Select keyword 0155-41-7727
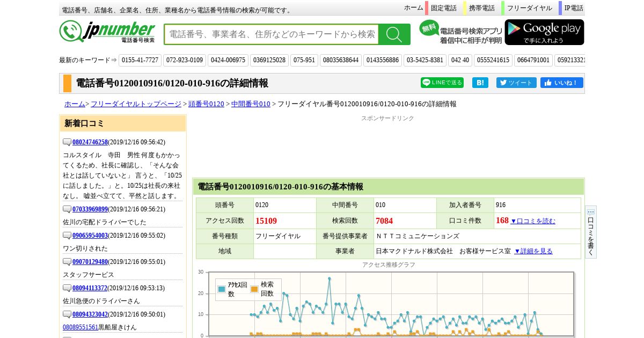The height and width of the screenshot is (338, 644). [140, 60]
